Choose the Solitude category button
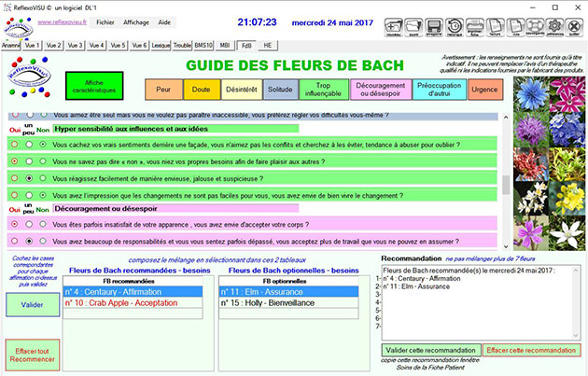588x376 pixels. pyautogui.click(x=281, y=90)
